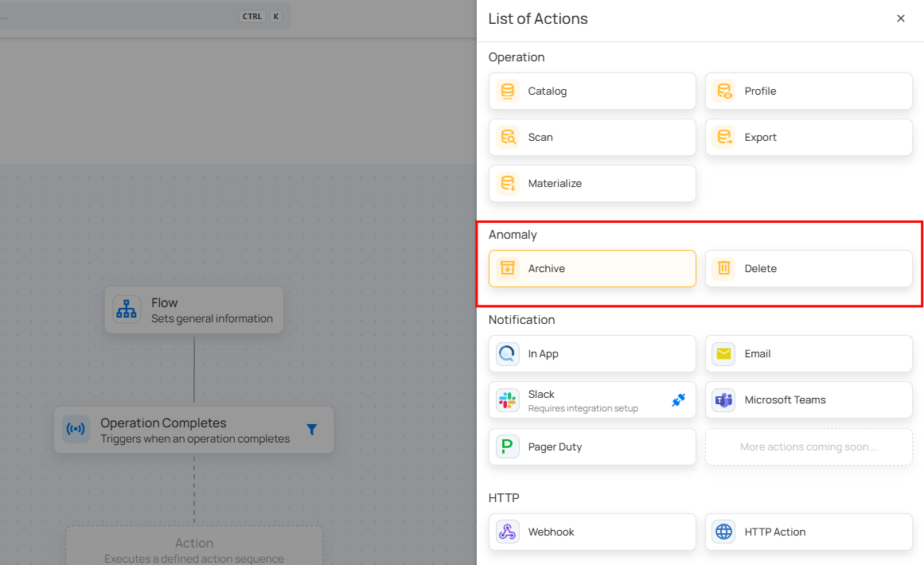The image size is (924, 565).
Task: Click the filter icon on Operation Completes
Action: pos(311,430)
